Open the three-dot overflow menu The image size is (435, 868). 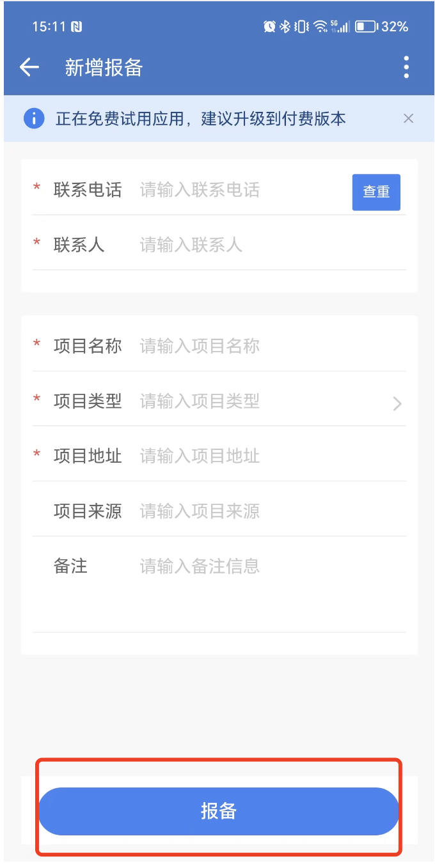click(x=406, y=67)
